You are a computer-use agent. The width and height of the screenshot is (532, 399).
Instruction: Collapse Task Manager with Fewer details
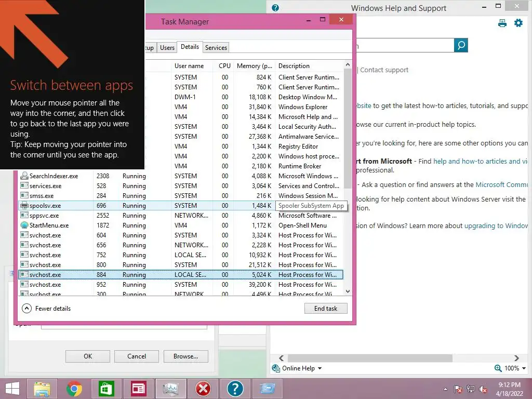click(46, 309)
